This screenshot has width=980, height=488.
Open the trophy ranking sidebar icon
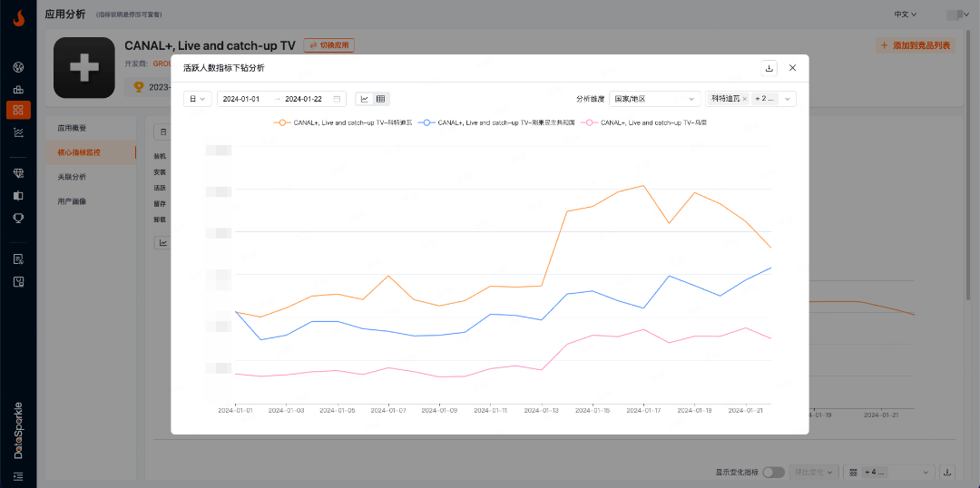point(18,219)
